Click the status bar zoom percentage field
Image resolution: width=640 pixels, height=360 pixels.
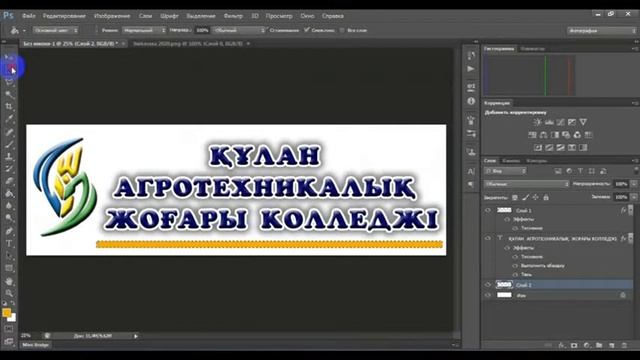(x=26, y=336)
